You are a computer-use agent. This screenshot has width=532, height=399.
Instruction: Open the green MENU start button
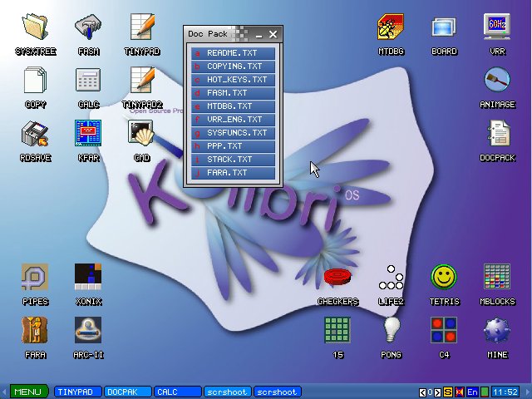point(27,392)
